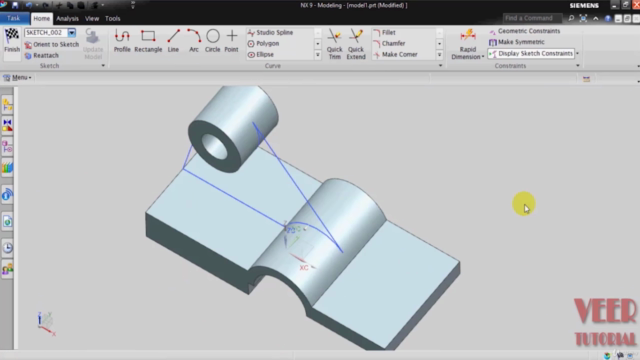Click Save icon in quick access toolbar
640x360 pixels.
(15, 5)
